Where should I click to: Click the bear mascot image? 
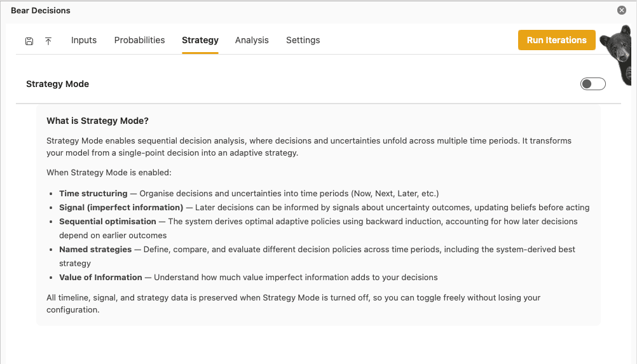click(618, 55)
